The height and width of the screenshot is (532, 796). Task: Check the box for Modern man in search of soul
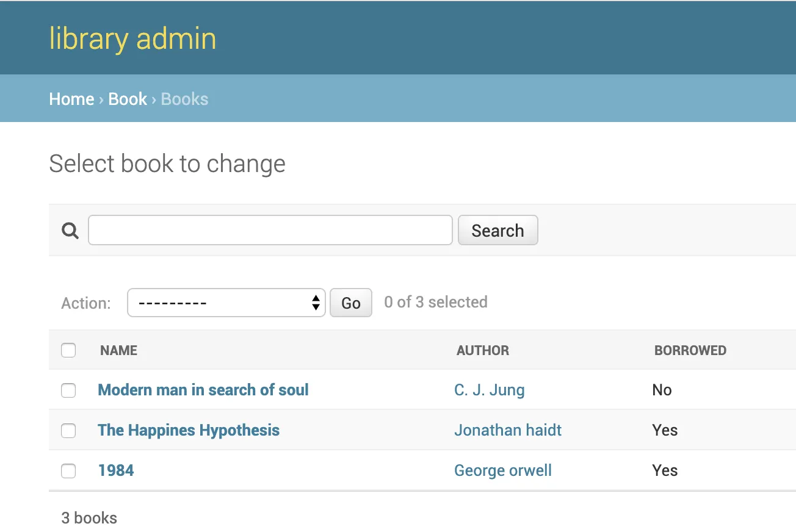coord(68,390)
